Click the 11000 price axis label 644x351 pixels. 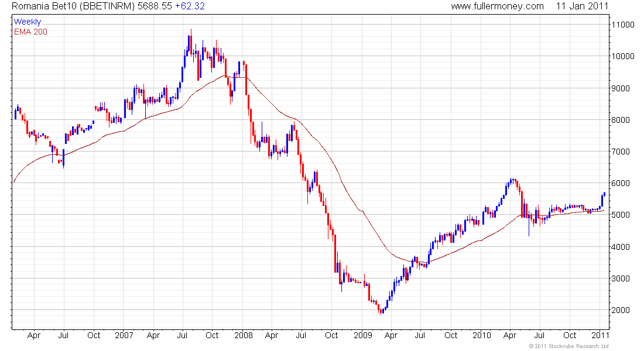623,25
